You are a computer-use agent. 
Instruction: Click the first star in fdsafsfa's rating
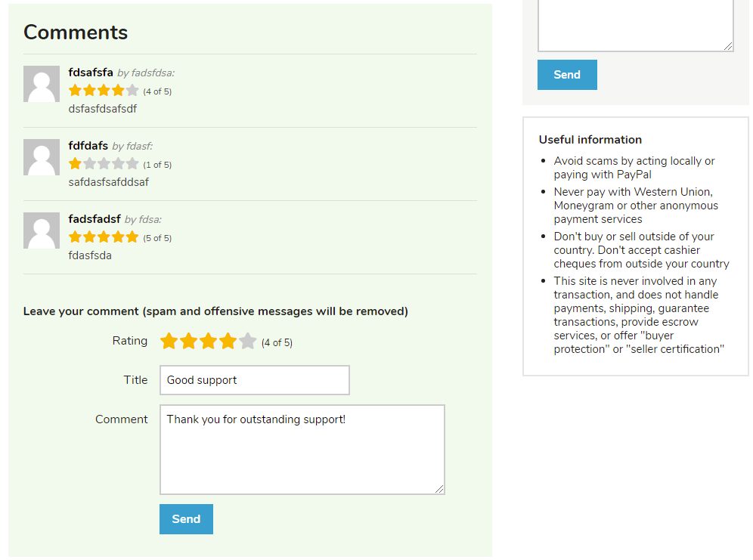74,90
